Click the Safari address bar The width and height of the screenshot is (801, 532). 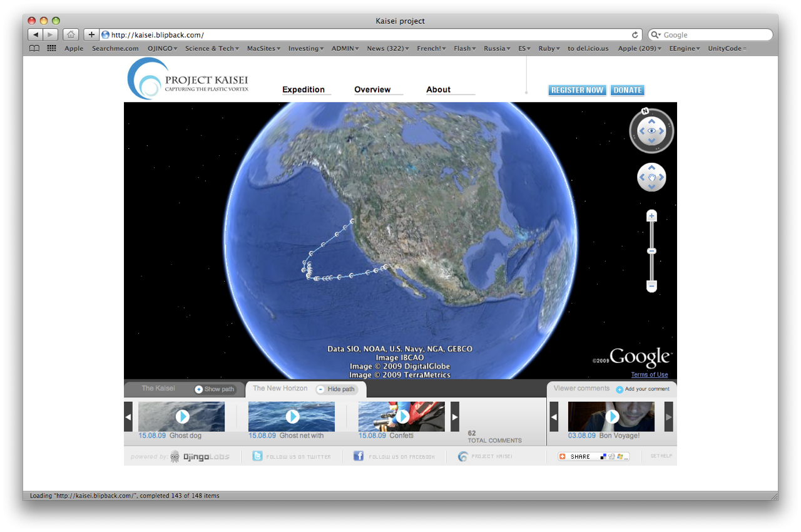pos(372,35)
